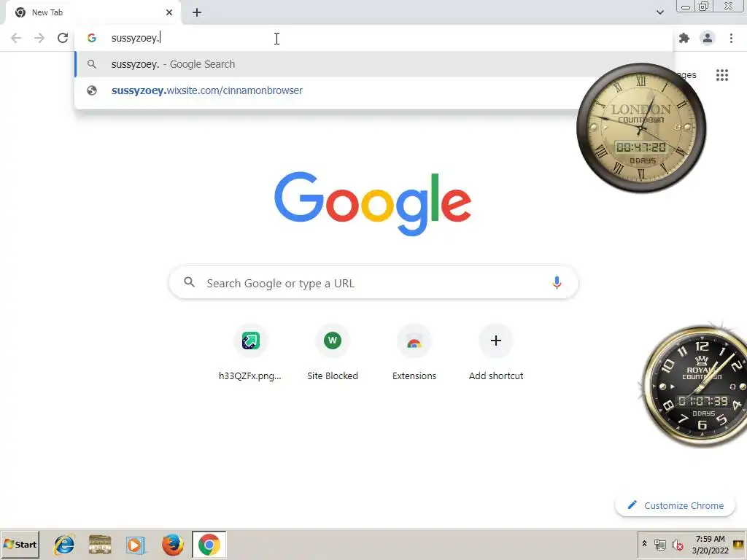
Task: Show hidden system tray icons
Action: click(x=645, y=543)
